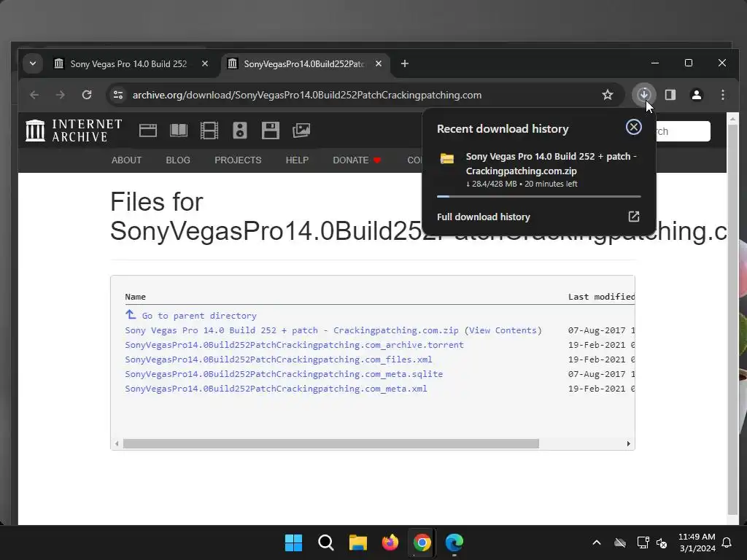Open the Images icon
This screenshot has height=560, width=747.
(x=301, y=131)
